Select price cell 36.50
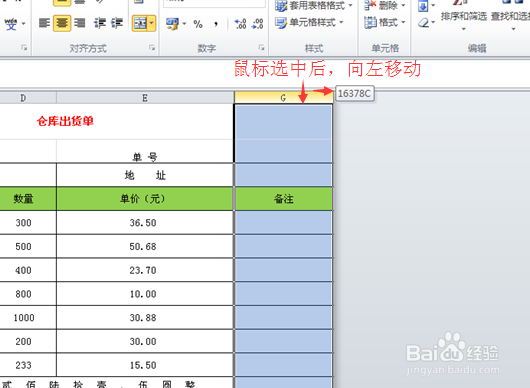Viewport: 530px width, 388px height. [145, 222]
